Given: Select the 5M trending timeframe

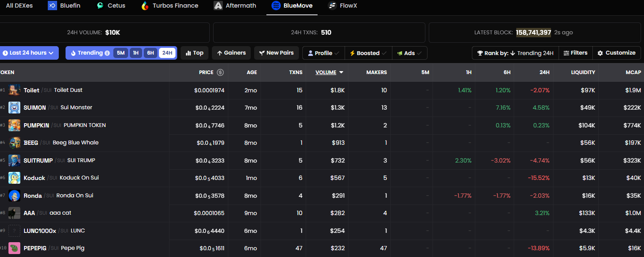Looking at the screenshot, I should [x=121, y=53].
